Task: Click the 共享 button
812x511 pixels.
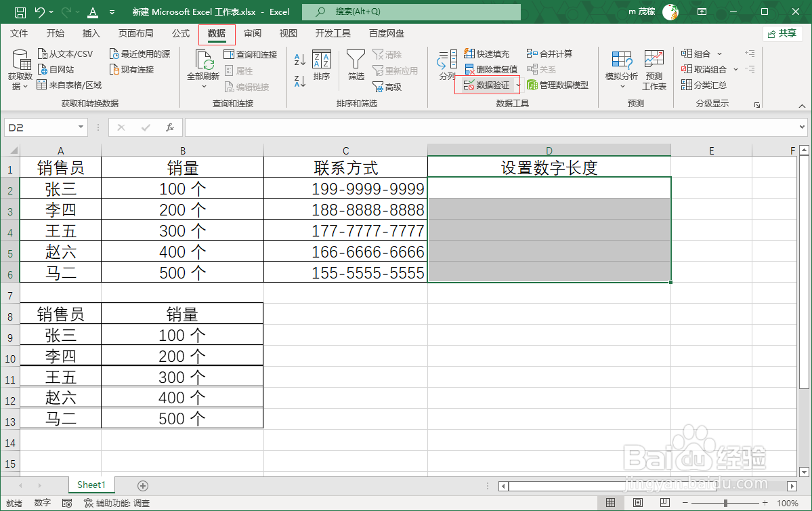Action: (782, 33)
